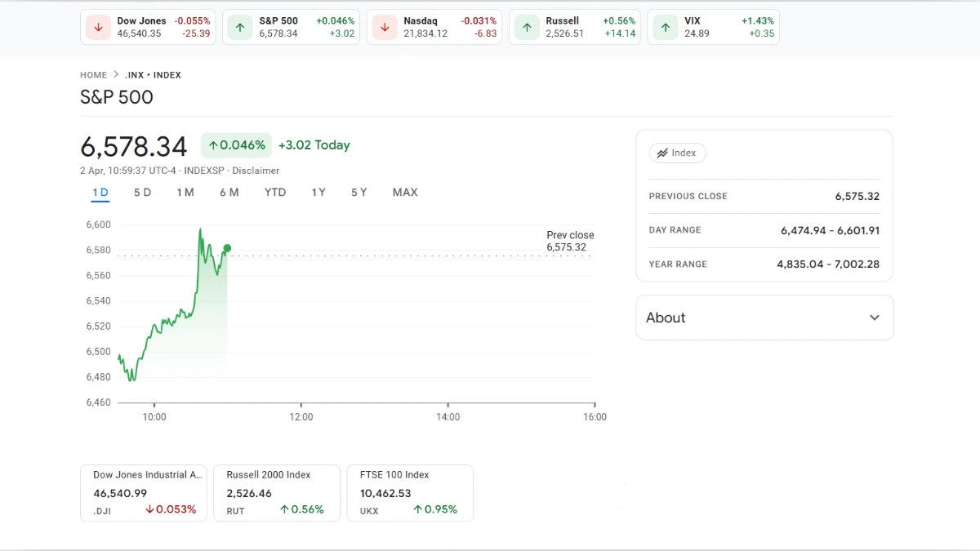Click the S&P 500 green up-arrow icon

240,27
